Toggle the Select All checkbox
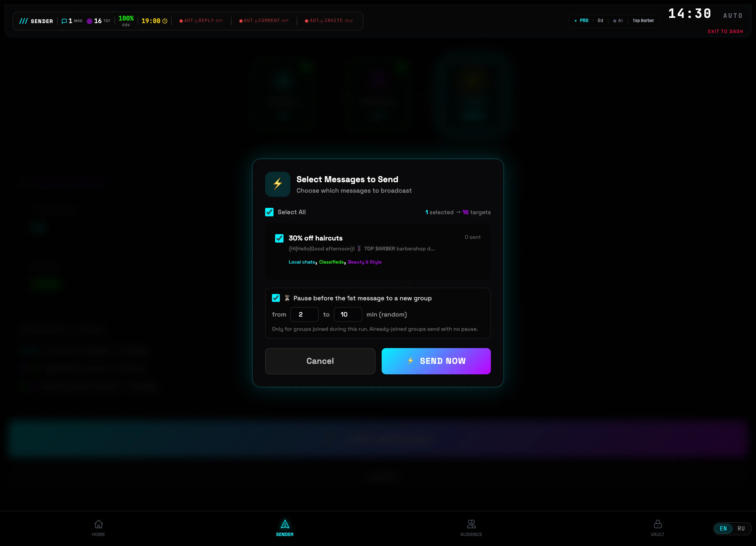The height and width of the screenshot is (546, 756). point(269,212)
